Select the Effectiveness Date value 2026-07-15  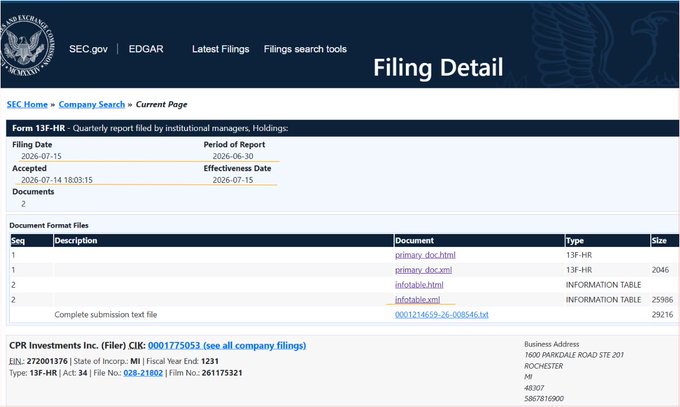coord(233,180)
